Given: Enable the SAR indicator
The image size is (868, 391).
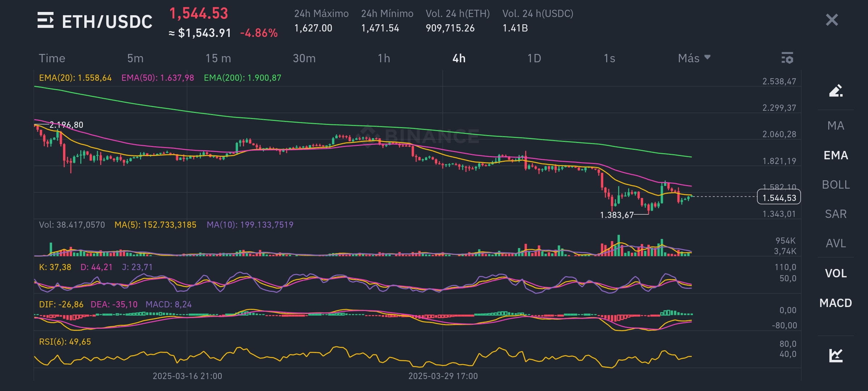Looking at the screenshot, I should pyautogui.click(x=835, y=214).
